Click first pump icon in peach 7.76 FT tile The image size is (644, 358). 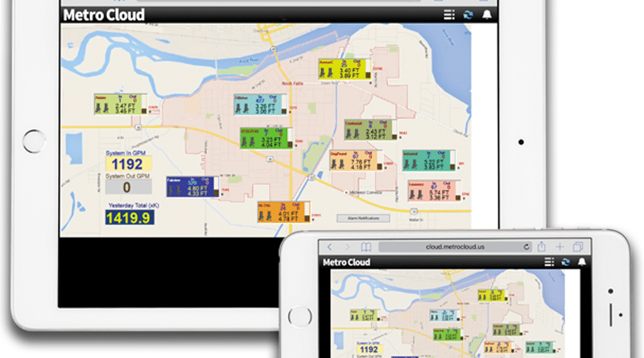click(334, 164)
